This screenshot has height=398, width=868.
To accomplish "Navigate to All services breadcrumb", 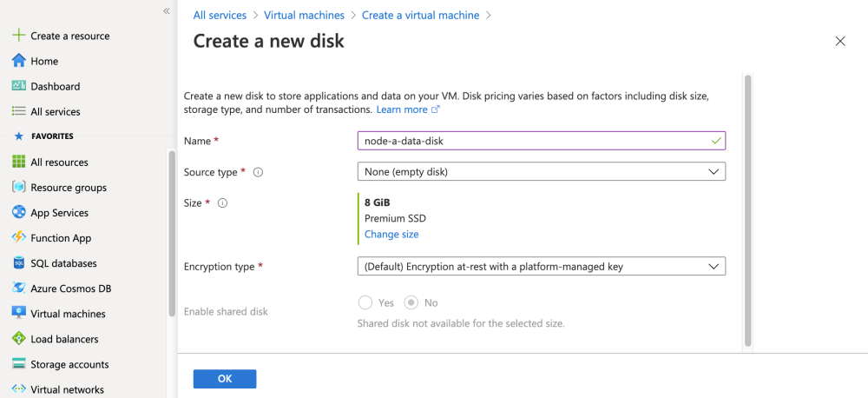I will click(220, 16).
